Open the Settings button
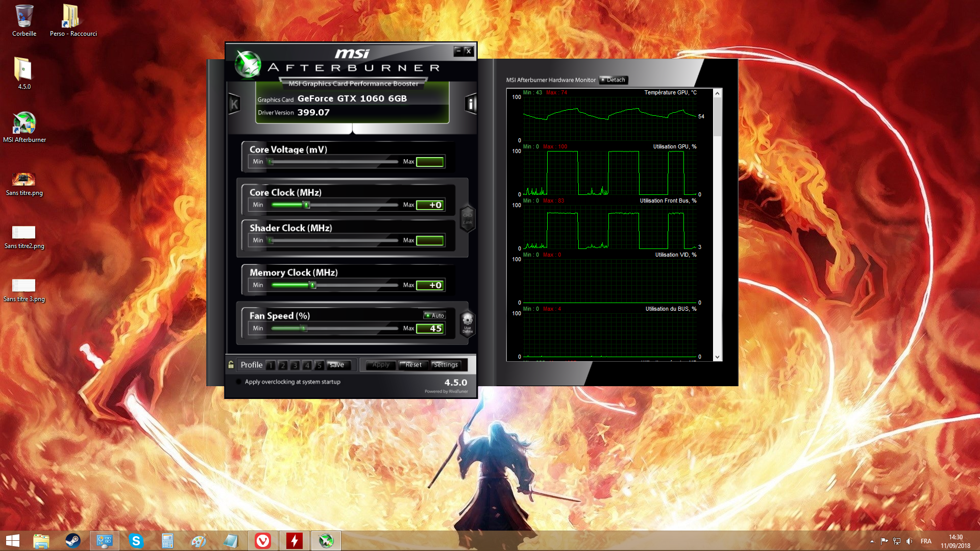The width and height of the screenshot is (980, 551). [446, 365]
